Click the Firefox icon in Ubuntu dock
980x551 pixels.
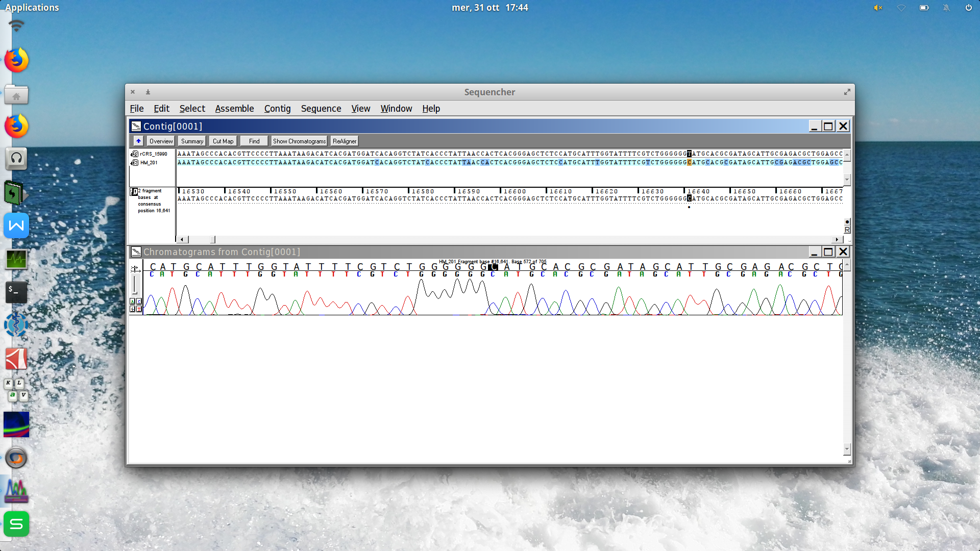tap(17, 61)
